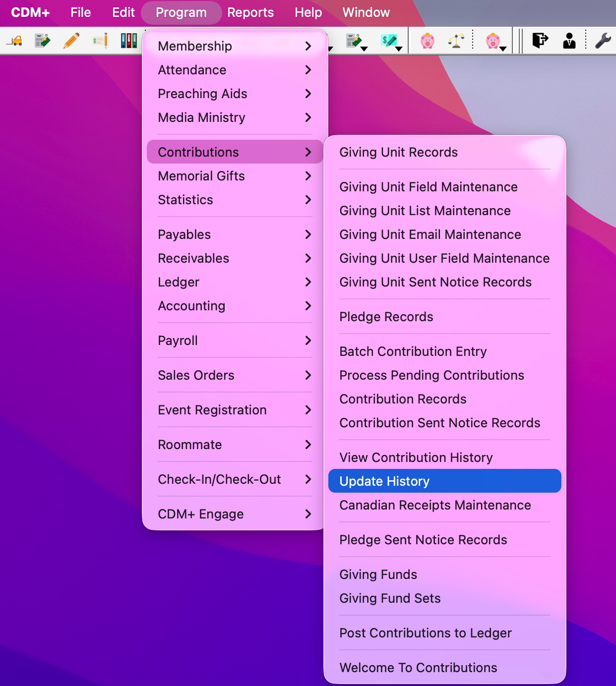Choose Giving Unit User Field Maintenance
The image size is (616, 686).
click(x=445, y=258)
